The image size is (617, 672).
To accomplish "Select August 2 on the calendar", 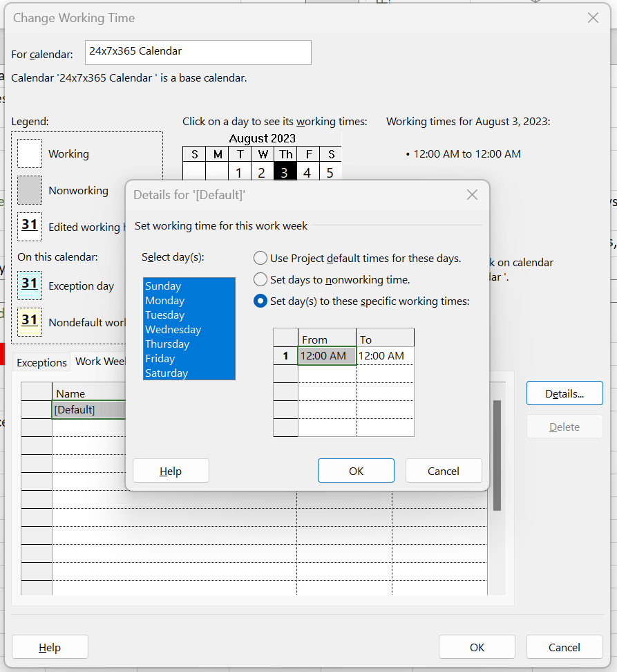I will [262, 173].
